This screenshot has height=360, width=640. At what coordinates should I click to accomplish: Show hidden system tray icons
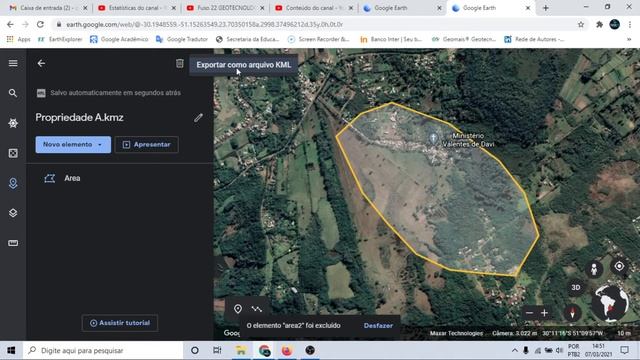click(x=515, y=350)
